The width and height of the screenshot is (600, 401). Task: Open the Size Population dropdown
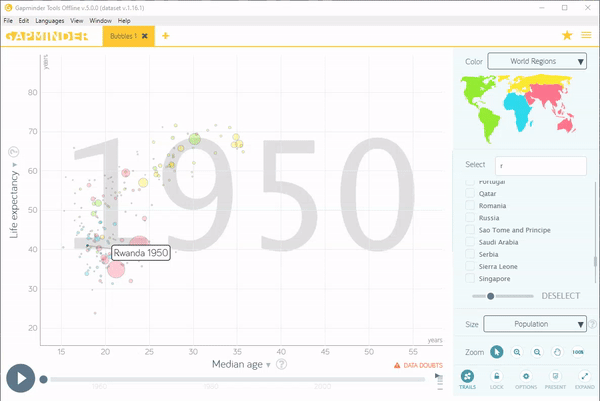tap(535, 324)
